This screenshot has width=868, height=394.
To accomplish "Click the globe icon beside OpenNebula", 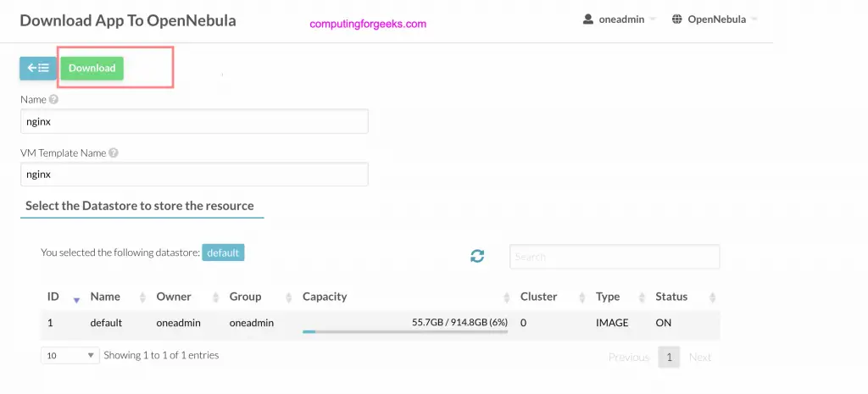I will click(x=677, y=19).
